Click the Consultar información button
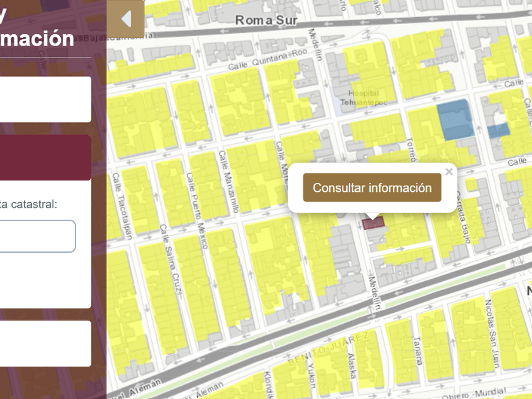This screenshot has height=399, width=532. tap(372, 187)
